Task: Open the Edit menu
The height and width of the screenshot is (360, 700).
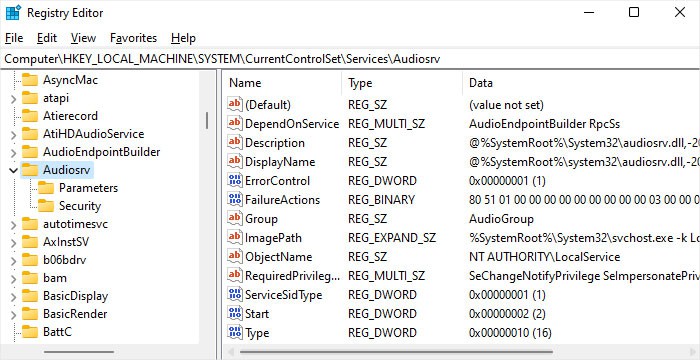Action: click(x=47, y=38)
